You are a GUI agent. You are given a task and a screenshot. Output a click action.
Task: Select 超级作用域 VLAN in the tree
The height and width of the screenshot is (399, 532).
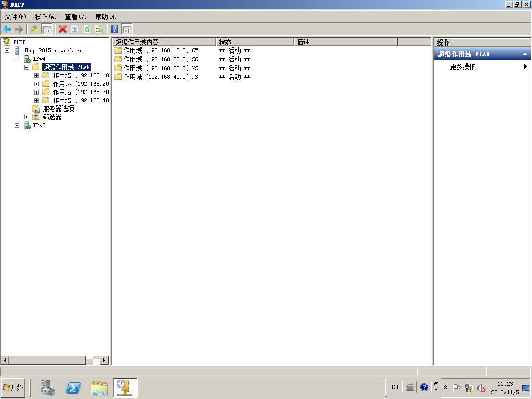[66, 67]
